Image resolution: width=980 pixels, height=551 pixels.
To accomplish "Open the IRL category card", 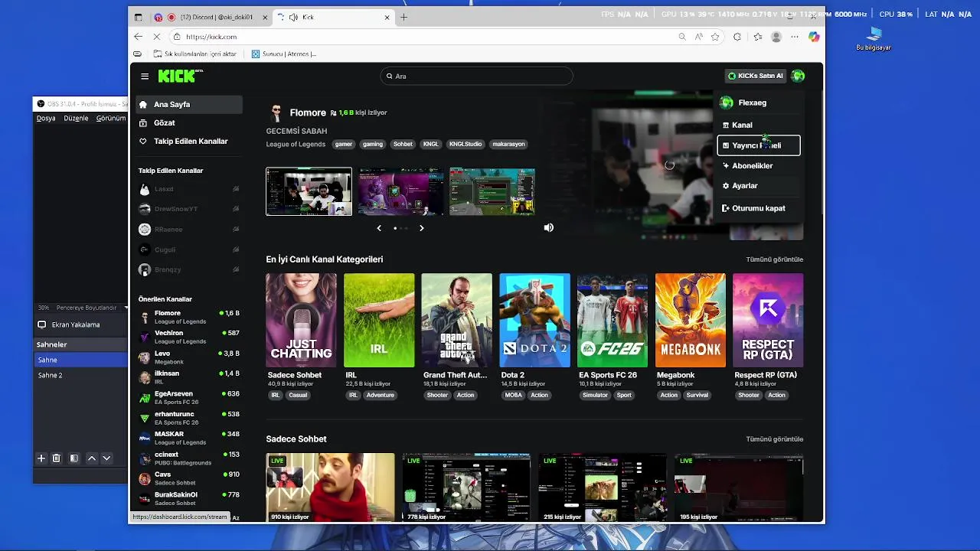I will [x=379, y=320].
